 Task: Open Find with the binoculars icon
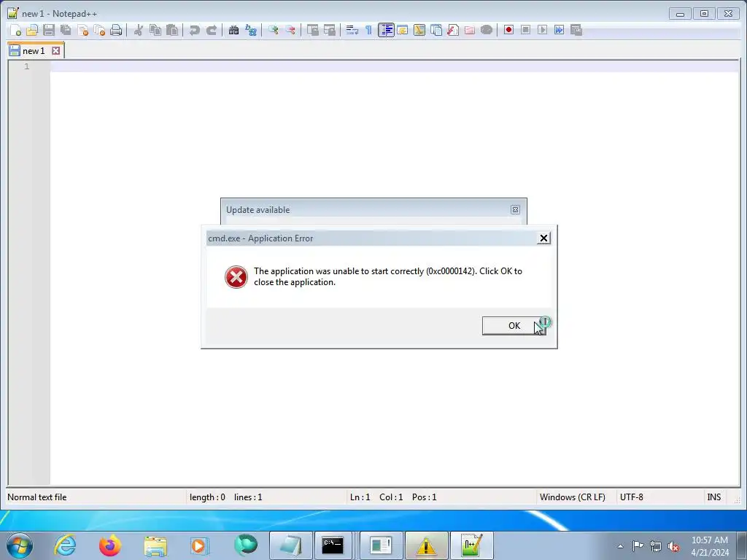[x=233, y=30]
